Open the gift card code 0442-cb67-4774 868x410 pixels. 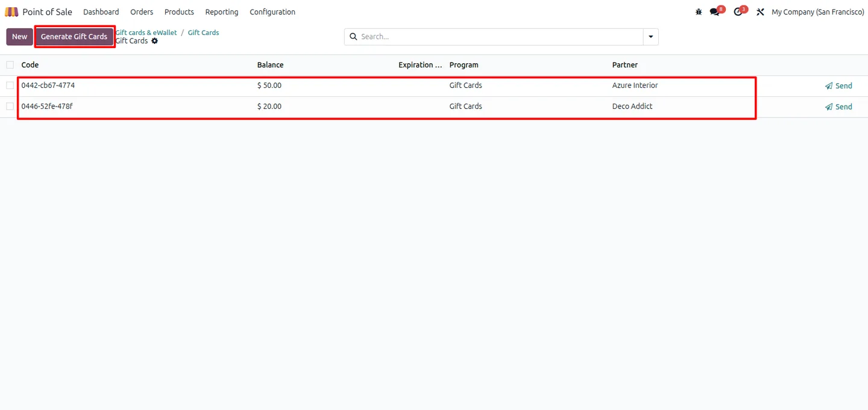(48, 85)
